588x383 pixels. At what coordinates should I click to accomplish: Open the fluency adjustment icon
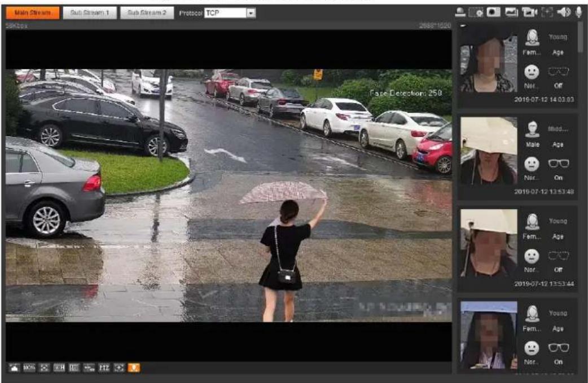(74, 368)
